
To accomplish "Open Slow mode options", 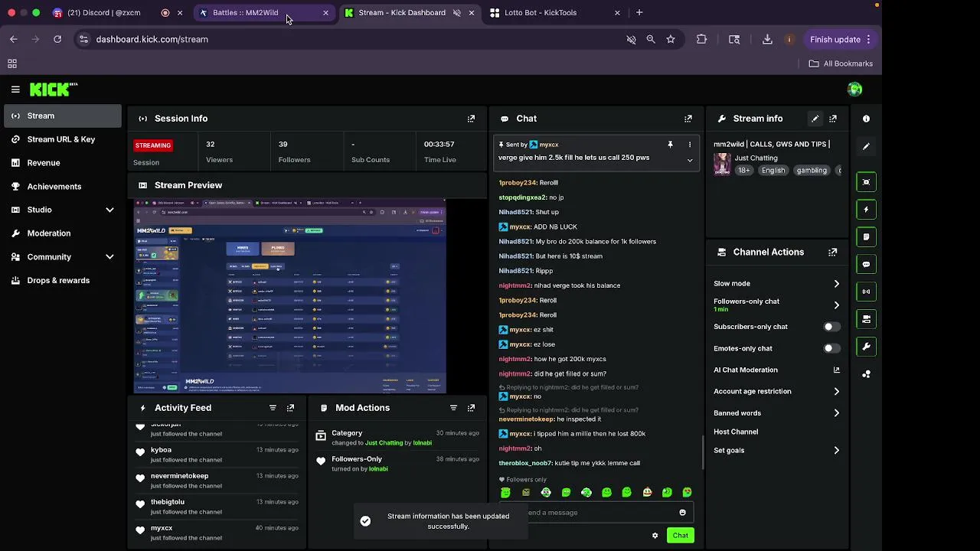I will coord(776,284).
